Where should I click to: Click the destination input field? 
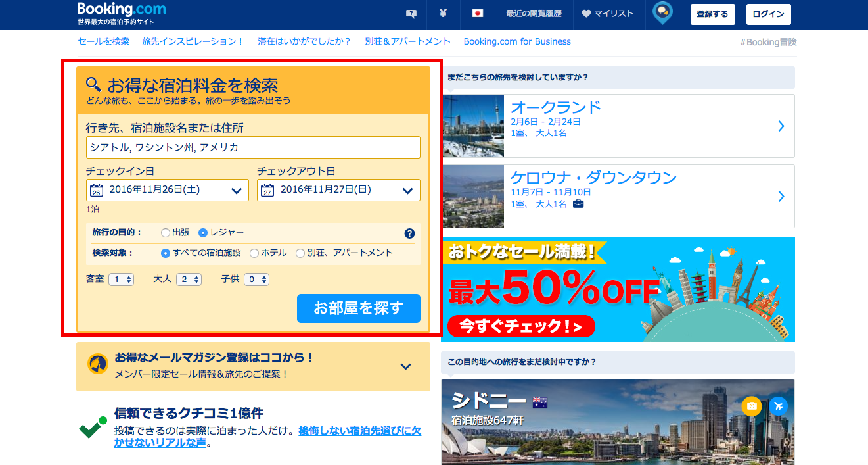(253, 147)
